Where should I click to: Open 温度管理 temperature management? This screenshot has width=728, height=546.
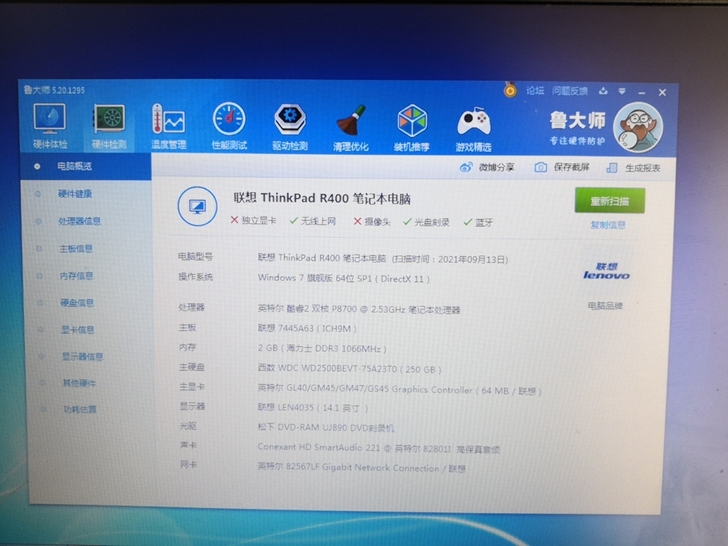pos(168,127)
